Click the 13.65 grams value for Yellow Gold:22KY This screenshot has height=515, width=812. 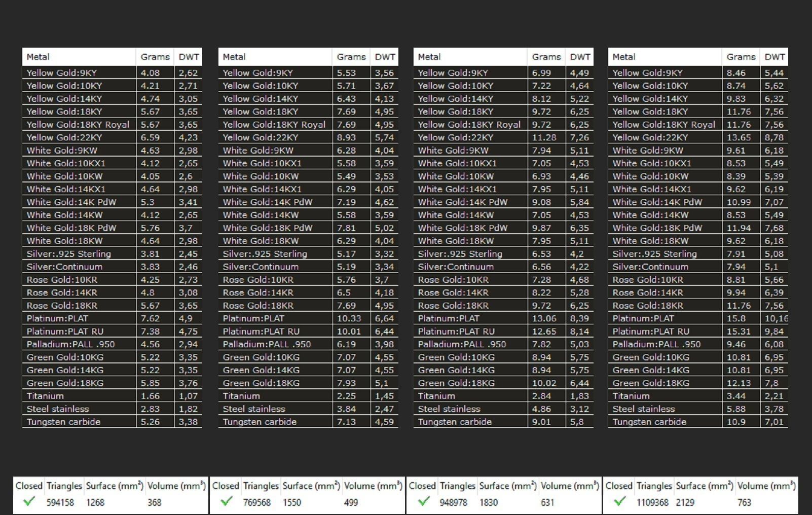tap(739, 137)
